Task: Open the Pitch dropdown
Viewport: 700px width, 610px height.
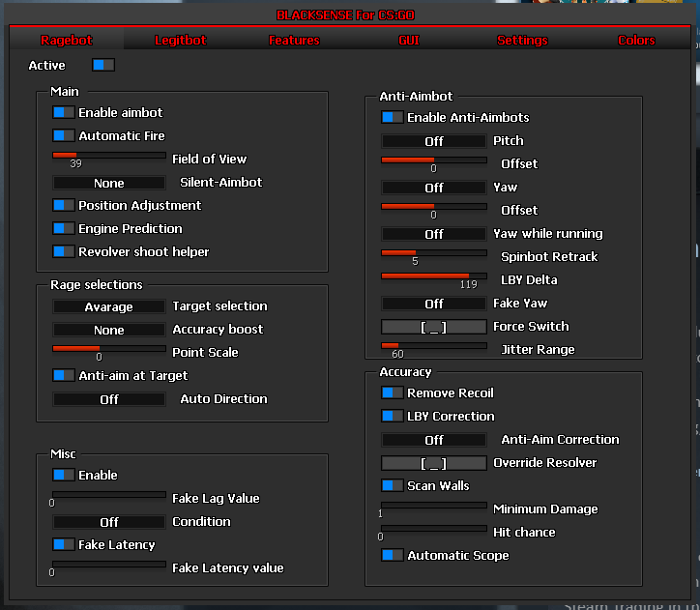Action: point(434,141)
